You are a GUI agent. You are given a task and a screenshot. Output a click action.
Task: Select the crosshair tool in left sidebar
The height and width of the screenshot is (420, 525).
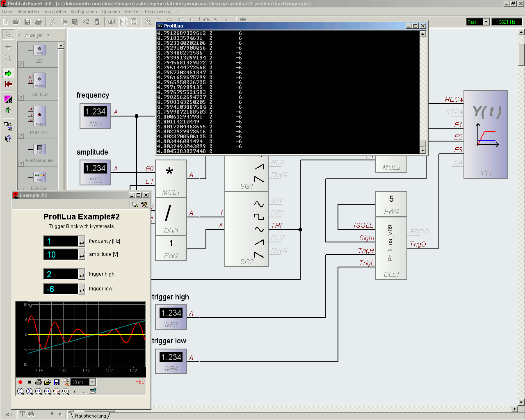[x=8, y=46]
